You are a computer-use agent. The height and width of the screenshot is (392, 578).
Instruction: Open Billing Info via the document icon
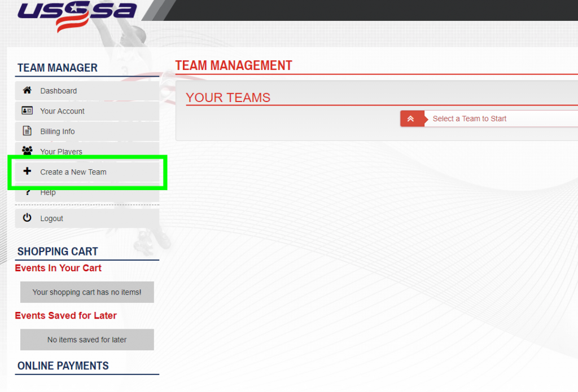(x=27, y=131)
